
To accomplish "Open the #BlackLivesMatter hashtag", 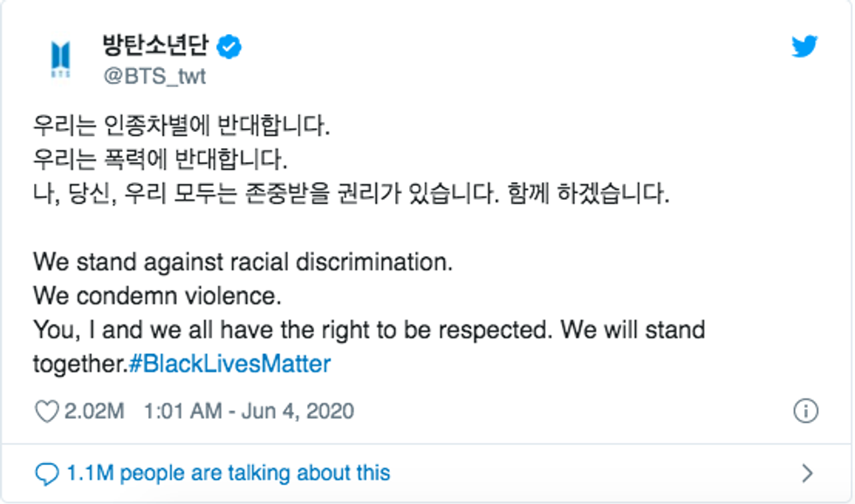I will click(229, 363).
